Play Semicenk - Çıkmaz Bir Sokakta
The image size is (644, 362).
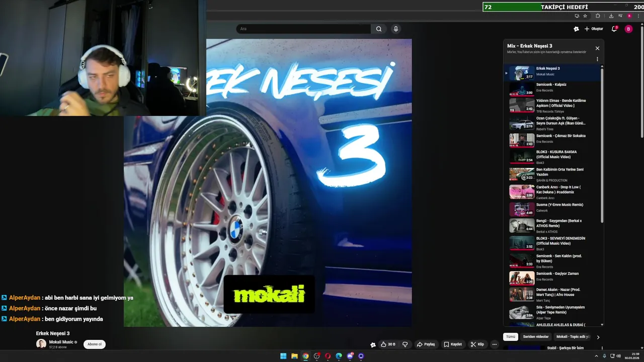pyautogui.click(x=552, y=140)
